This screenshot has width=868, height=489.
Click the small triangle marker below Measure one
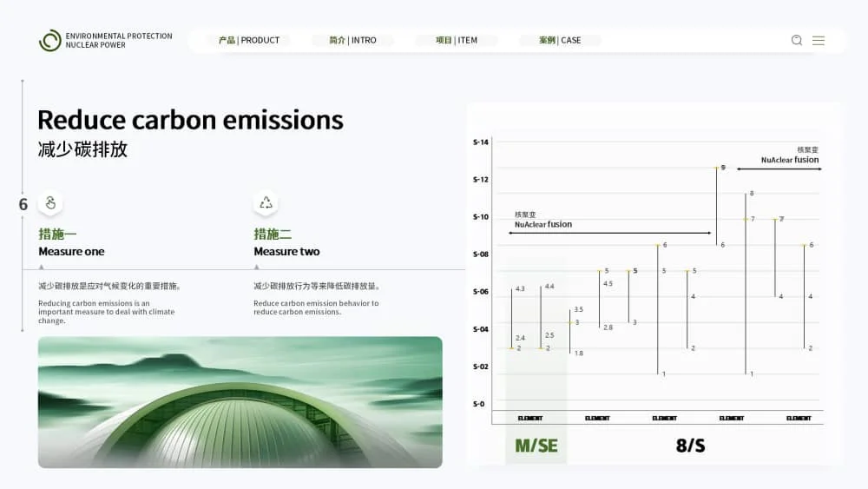tap(41, 267)
